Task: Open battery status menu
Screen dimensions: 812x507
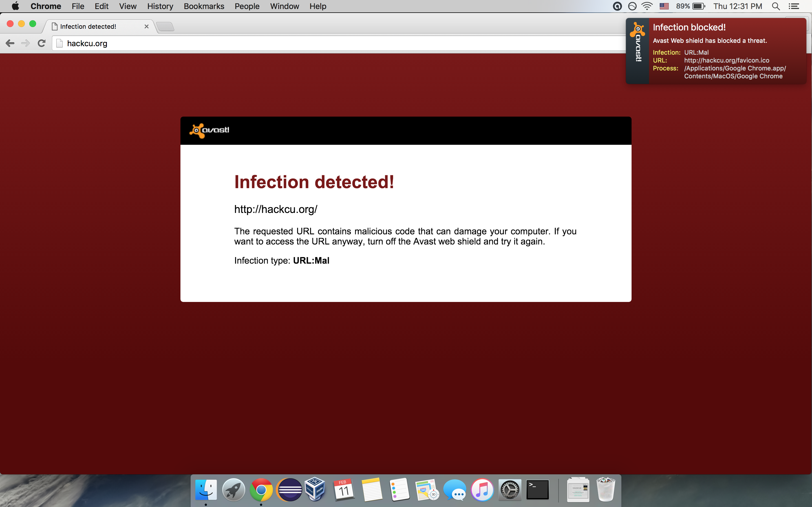Action: click(x=699, y=6)
